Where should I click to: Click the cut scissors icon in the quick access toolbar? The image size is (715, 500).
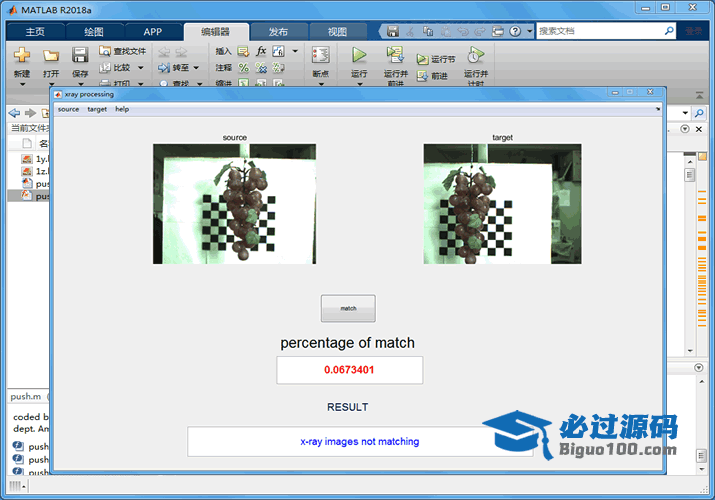click(410, 31)
